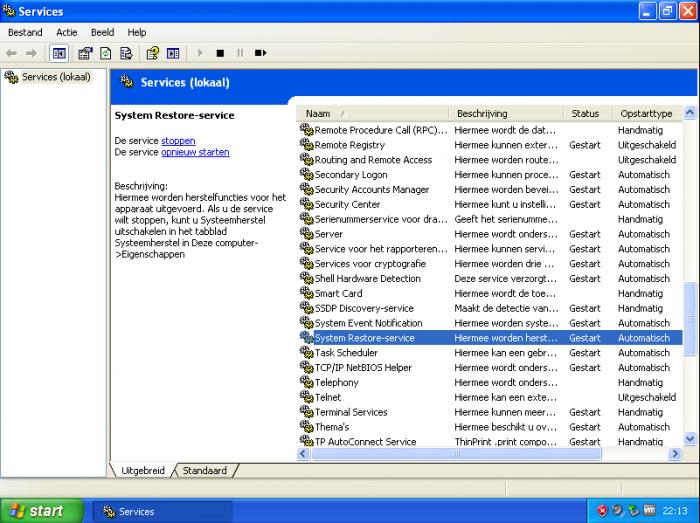Click the Refresh toolbar icon
The image size is (700, 523).
click(x=106, y=54)
